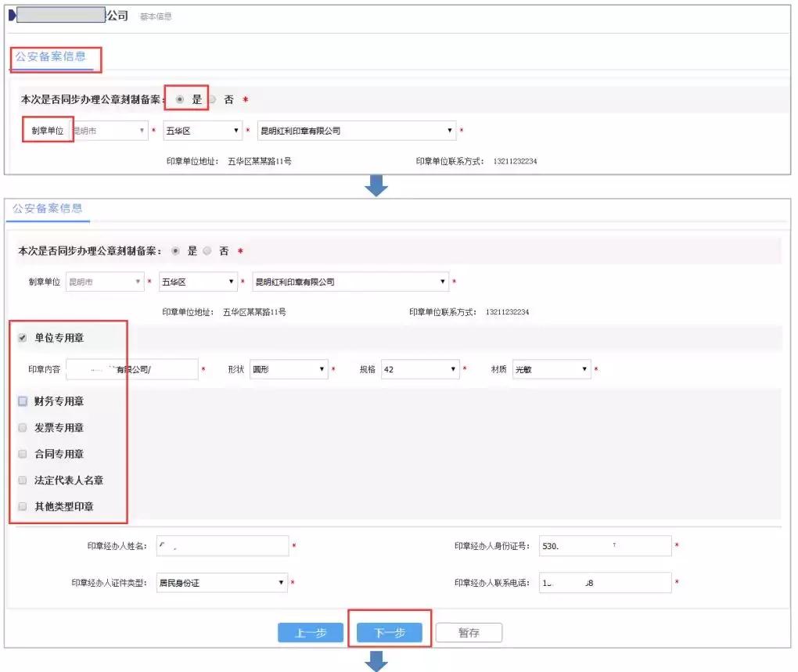Expand the 印章经办人证件类型 dropdown
This screenshot has width=798, height=672.
click(222, 583)
